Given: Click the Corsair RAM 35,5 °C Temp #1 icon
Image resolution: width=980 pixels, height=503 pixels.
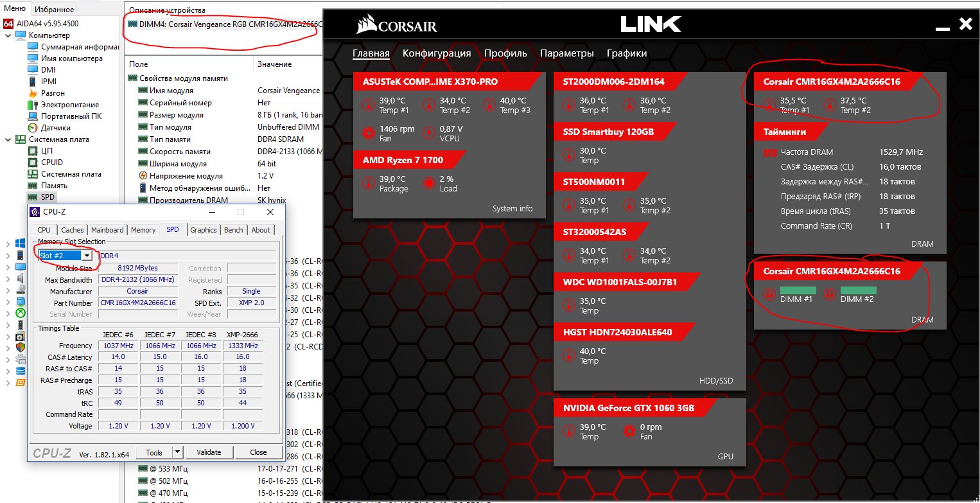Looking at the screenshot, I should click(769, 105).
